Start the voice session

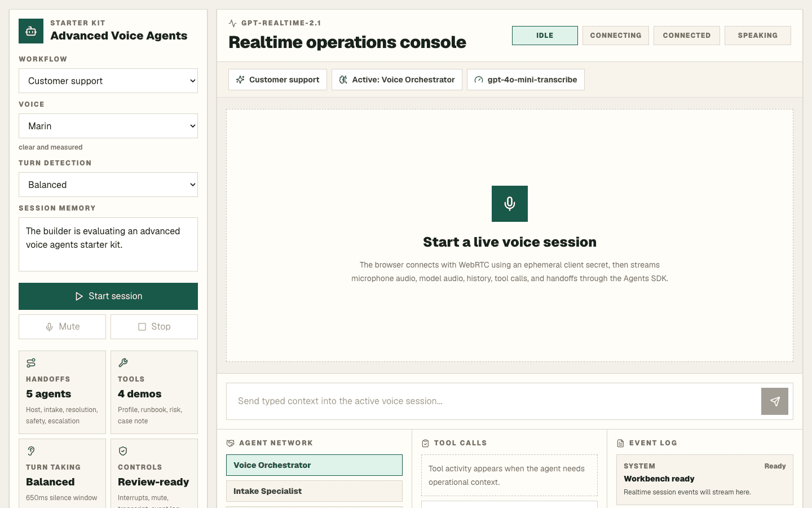pyautogui.click(x=108, y=296)
